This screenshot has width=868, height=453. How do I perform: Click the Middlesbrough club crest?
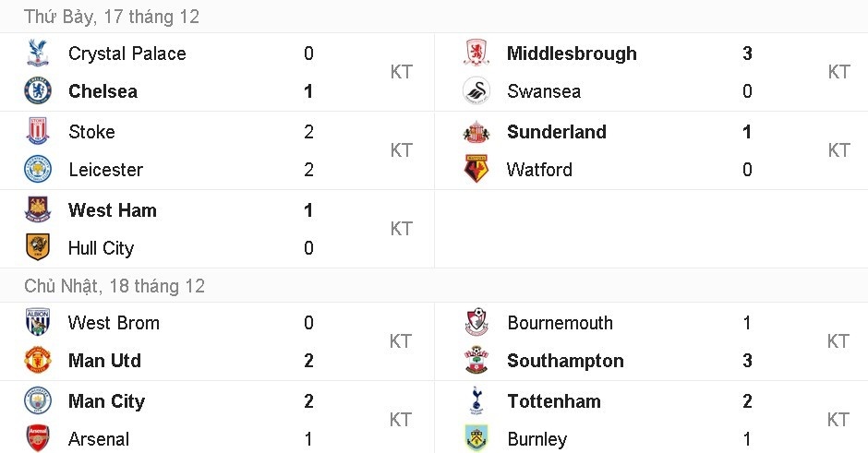coord(476,54)
